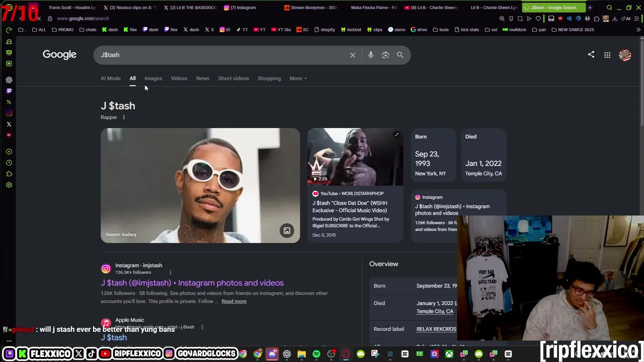Open the NEW SAWCE 2K25 bookmark folder
The image size is (644, 362).
coord(573,30)
